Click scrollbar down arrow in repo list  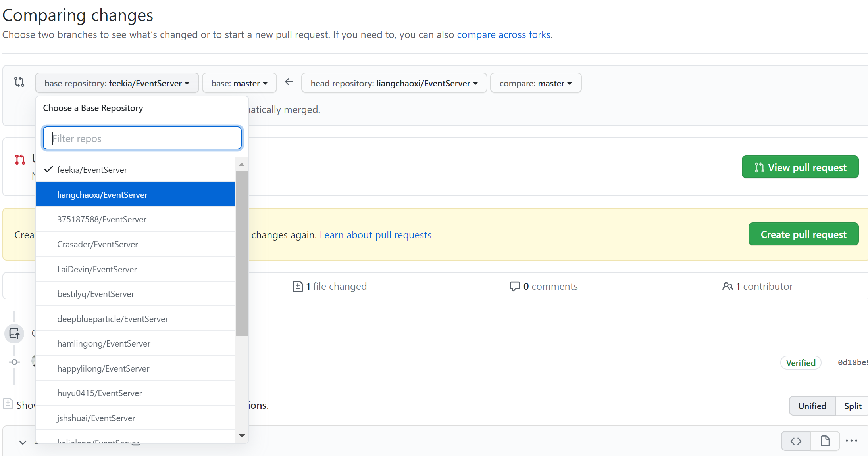241,436
